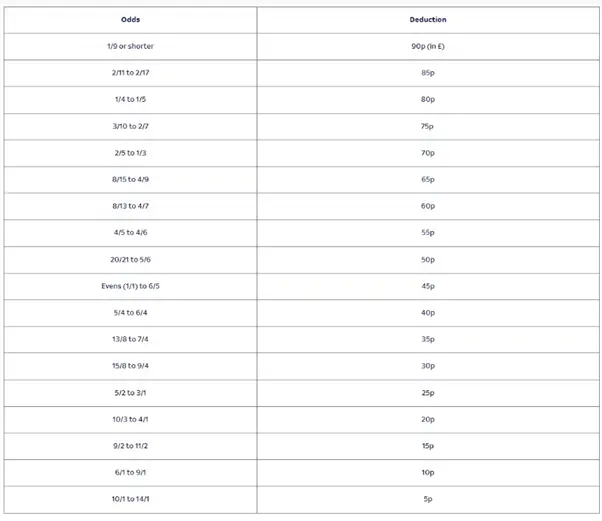This screenshot has width=602, height=521.
Task: Select the "2/5 to 1/3" odds cell
Action: coord(130,153)
